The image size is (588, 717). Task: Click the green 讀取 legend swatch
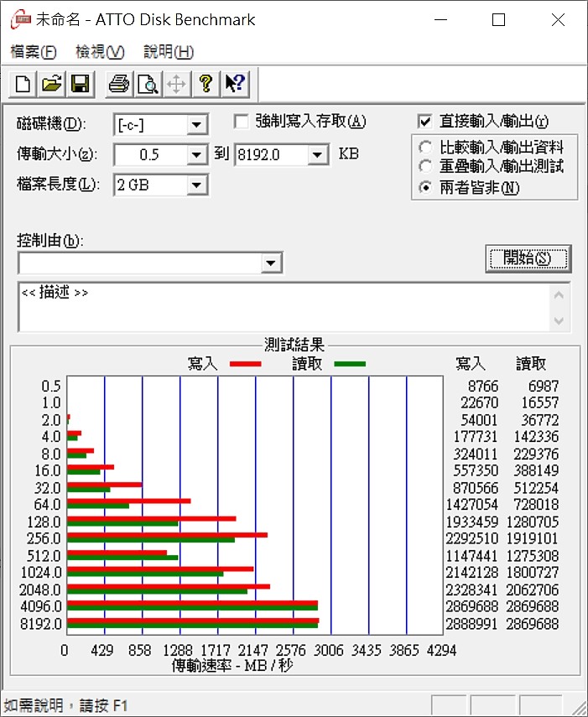tap(350, 364)
